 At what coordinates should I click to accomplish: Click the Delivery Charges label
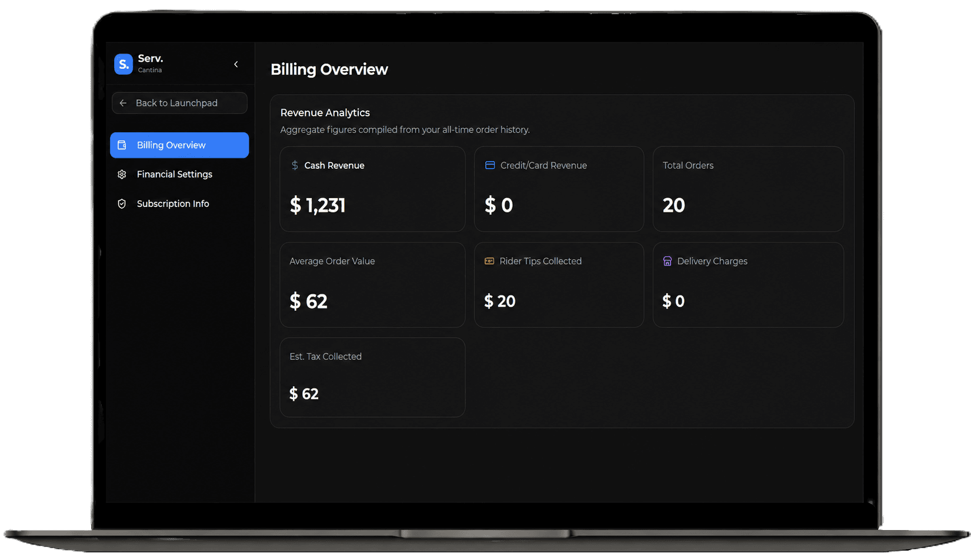(x=712, y=261)
